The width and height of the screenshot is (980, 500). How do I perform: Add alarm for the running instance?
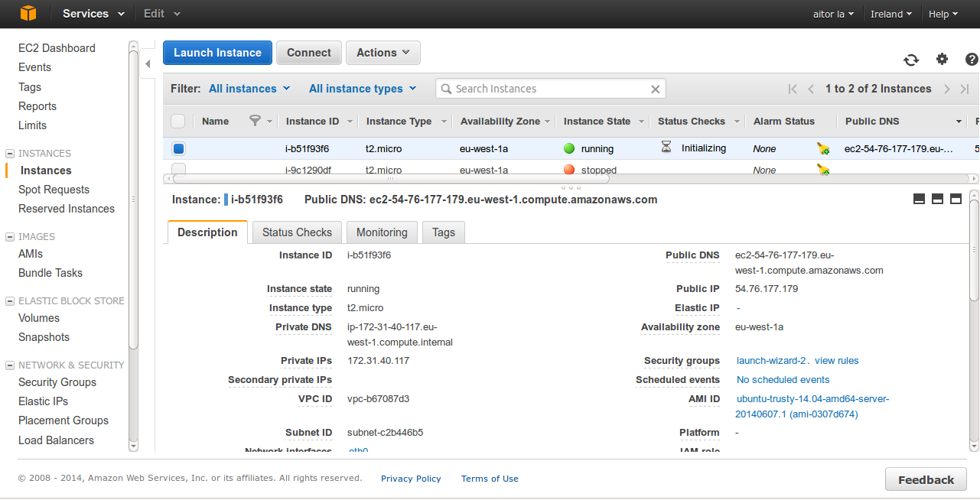tap(823, 149)
